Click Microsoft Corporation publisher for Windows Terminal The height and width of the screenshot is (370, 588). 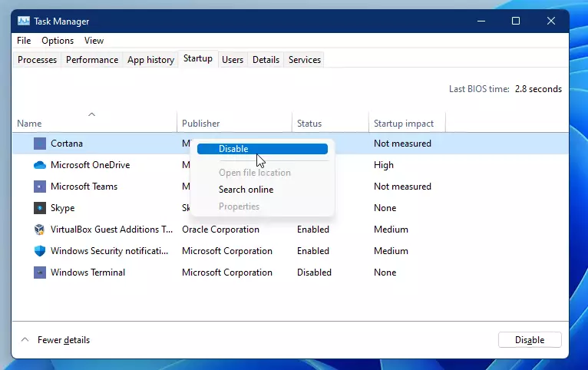click(x=227, y=273)
